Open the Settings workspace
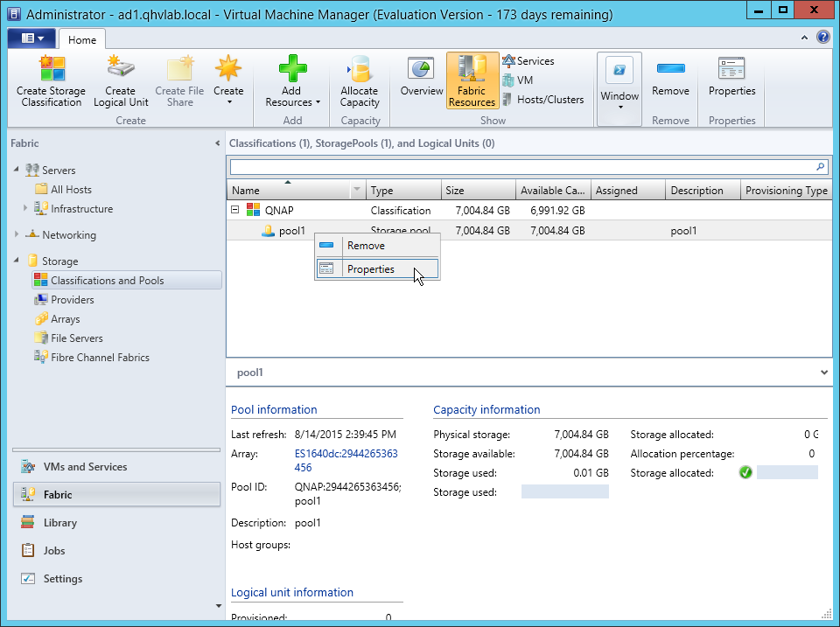 click(116, 578)
